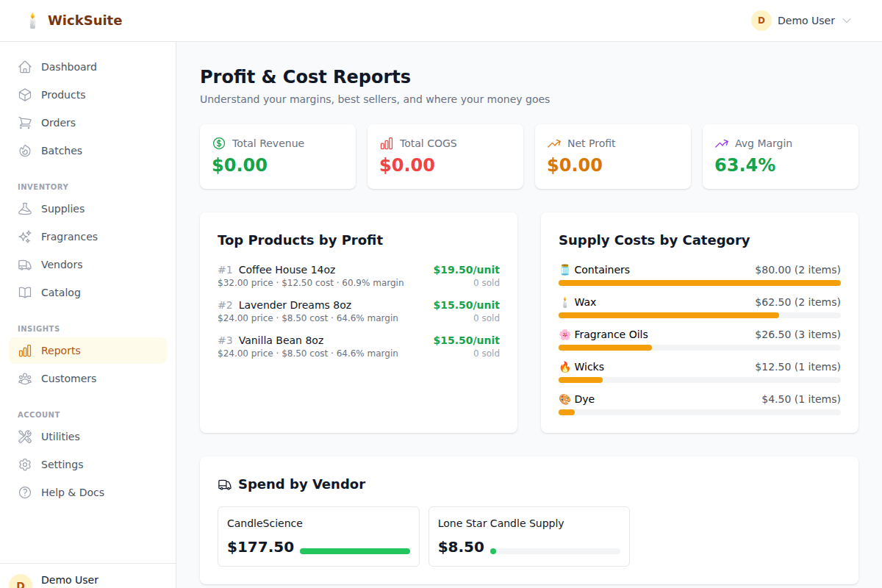Click the Utilities tools icon
Viewport: 882px width, 588px height.
point(25,437)
